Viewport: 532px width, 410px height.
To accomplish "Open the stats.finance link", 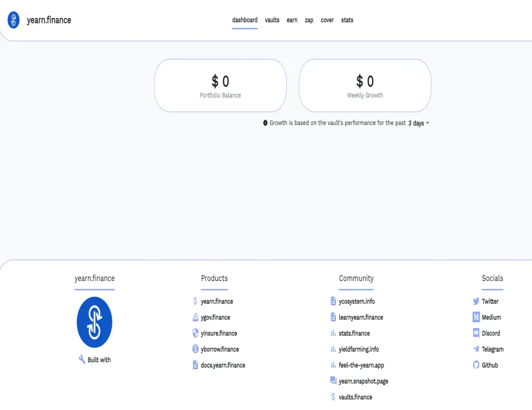I will click(354, 333).
